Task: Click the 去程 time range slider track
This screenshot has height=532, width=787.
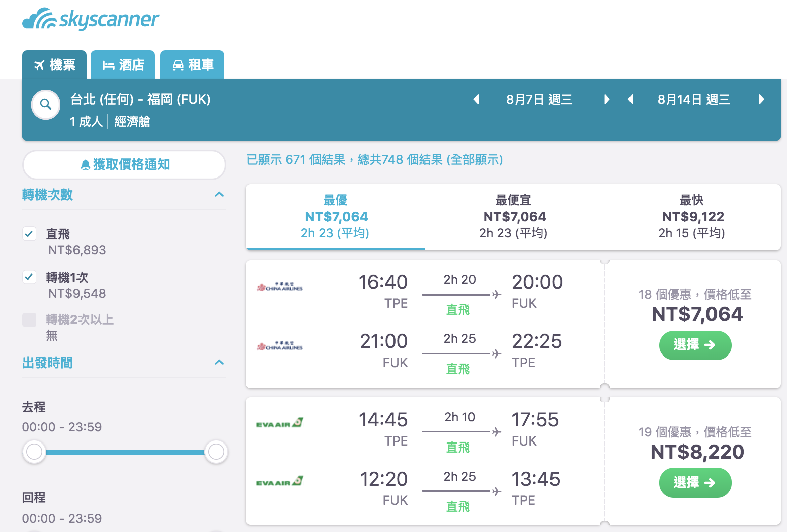Action: 125,452
